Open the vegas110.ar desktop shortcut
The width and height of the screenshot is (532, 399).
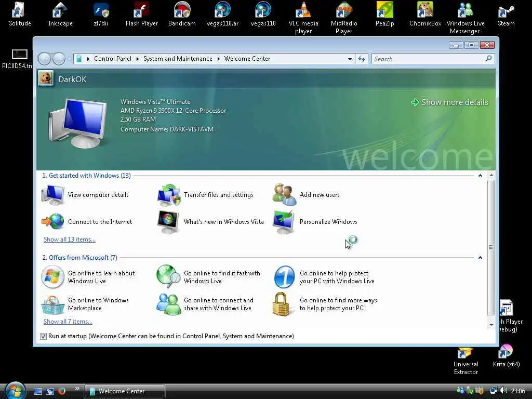tap(222, 14)
